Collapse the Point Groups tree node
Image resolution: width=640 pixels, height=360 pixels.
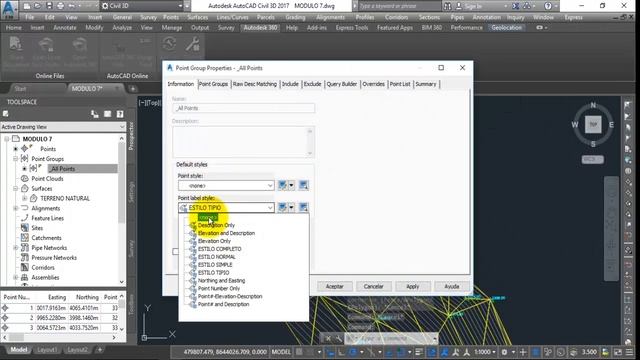[16, 159]
